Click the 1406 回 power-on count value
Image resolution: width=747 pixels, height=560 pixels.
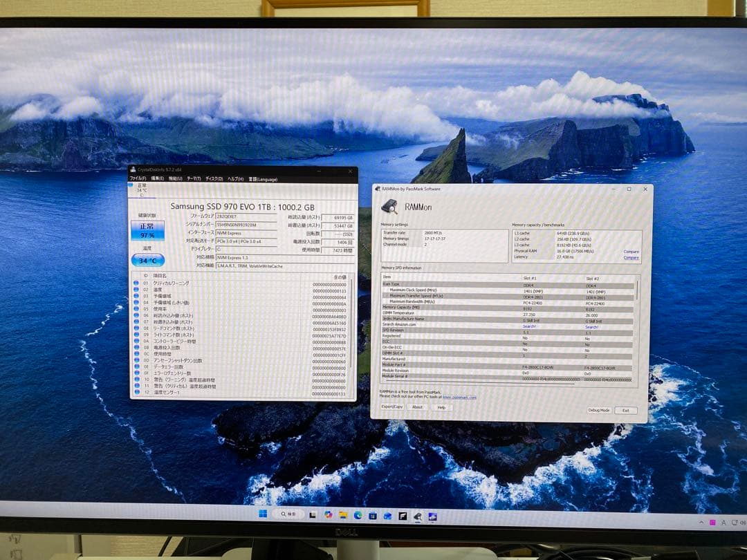338,243
